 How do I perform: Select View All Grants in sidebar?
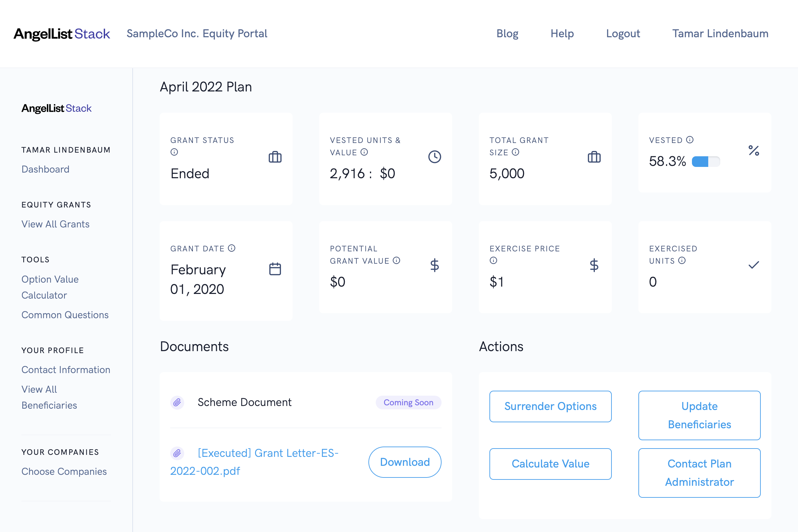(56, 224)
